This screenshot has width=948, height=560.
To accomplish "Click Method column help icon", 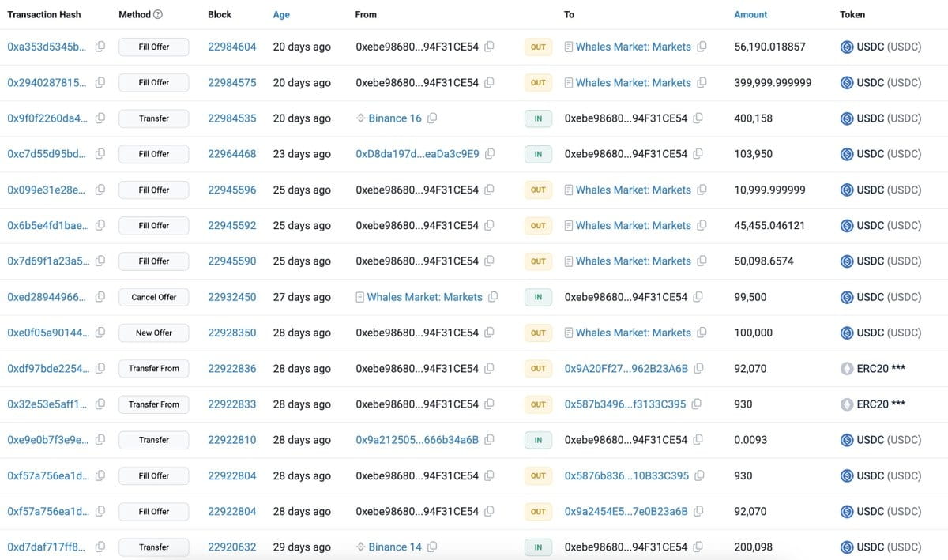I will pos(158,14).
